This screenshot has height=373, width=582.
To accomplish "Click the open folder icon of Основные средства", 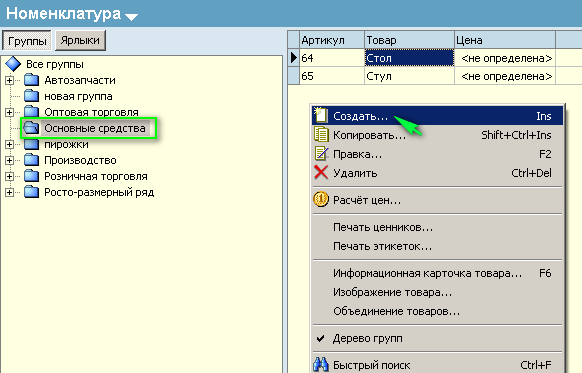I will pyautogui.click(x=31, y=128).
